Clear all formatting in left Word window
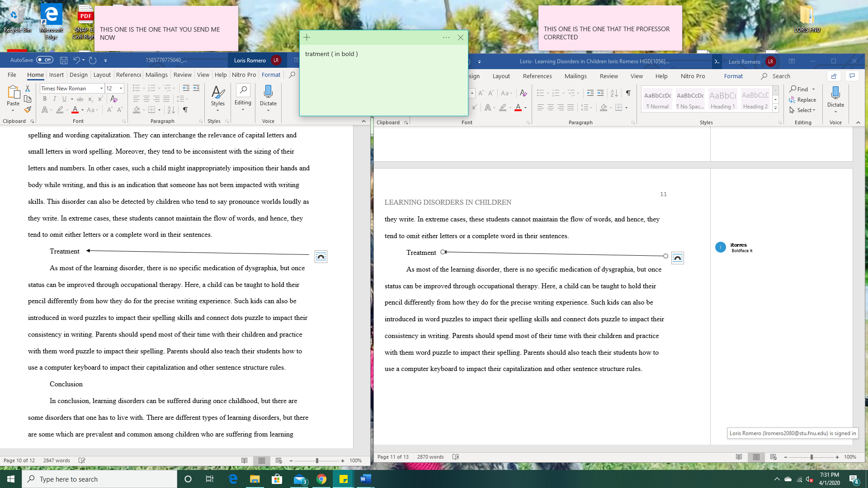This screenshot has height=488, width=868. click(114, 99)
